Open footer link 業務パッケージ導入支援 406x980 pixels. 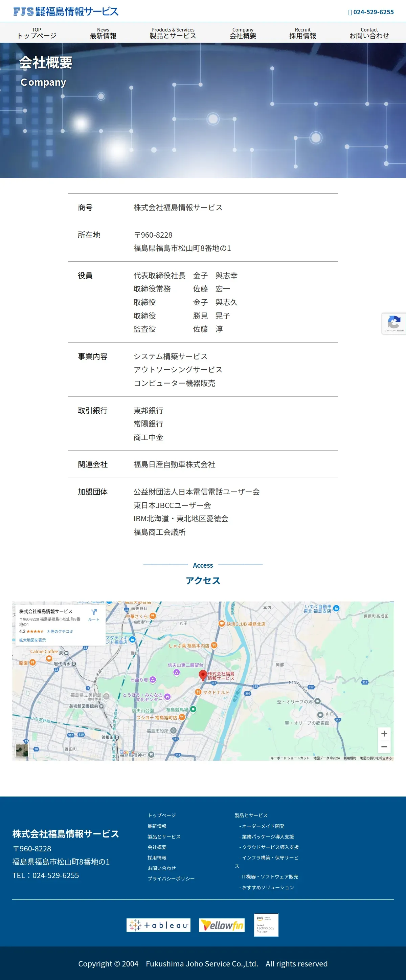tap(267, 836)
